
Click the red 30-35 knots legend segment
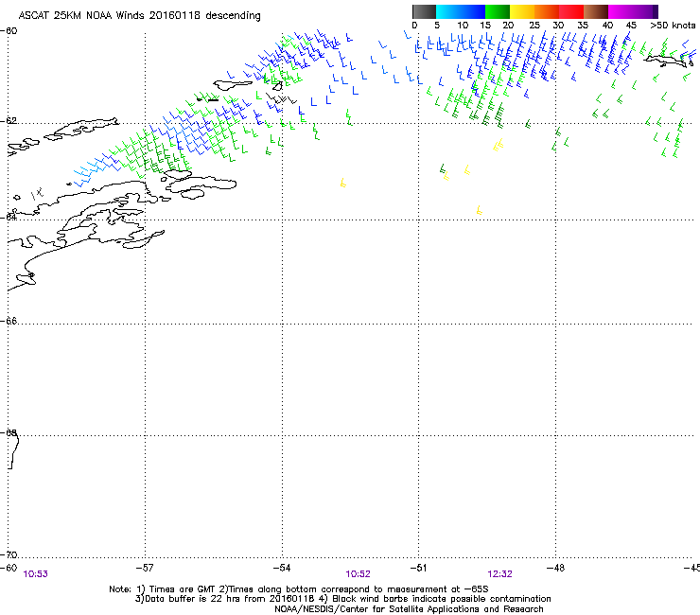(x=571, y=11)
